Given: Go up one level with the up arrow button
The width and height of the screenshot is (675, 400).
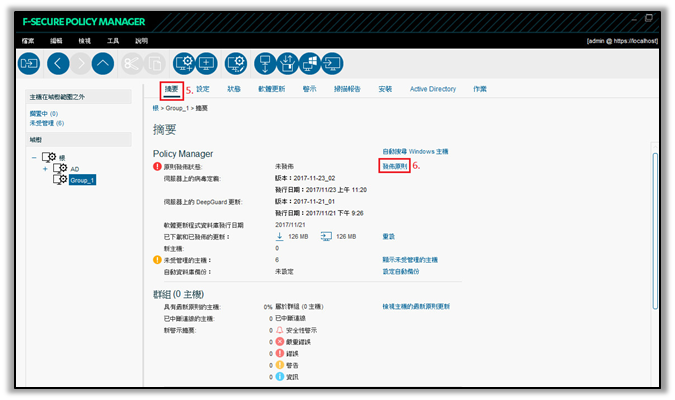Looking at the screenshot, I should [103, 64].
